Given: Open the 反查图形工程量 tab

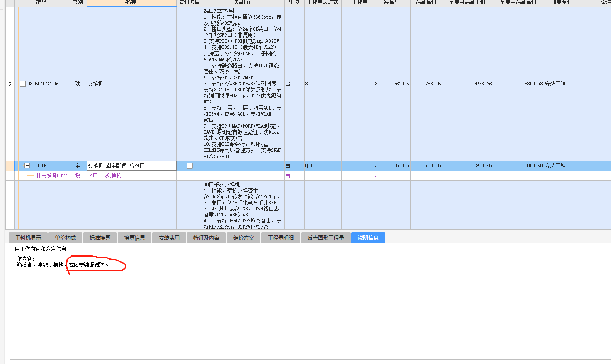Looking at the screenshot, I should (326, 238).
